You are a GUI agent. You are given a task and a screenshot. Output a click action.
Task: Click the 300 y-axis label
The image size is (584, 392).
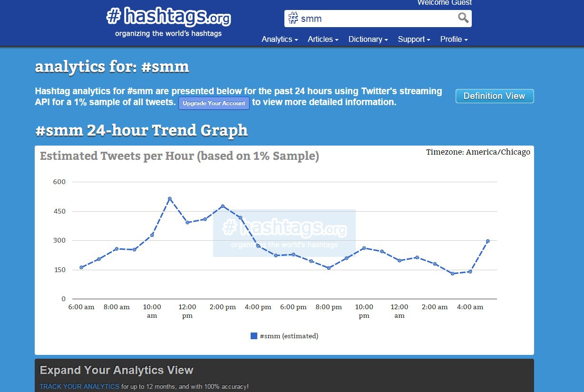point(59,240)
